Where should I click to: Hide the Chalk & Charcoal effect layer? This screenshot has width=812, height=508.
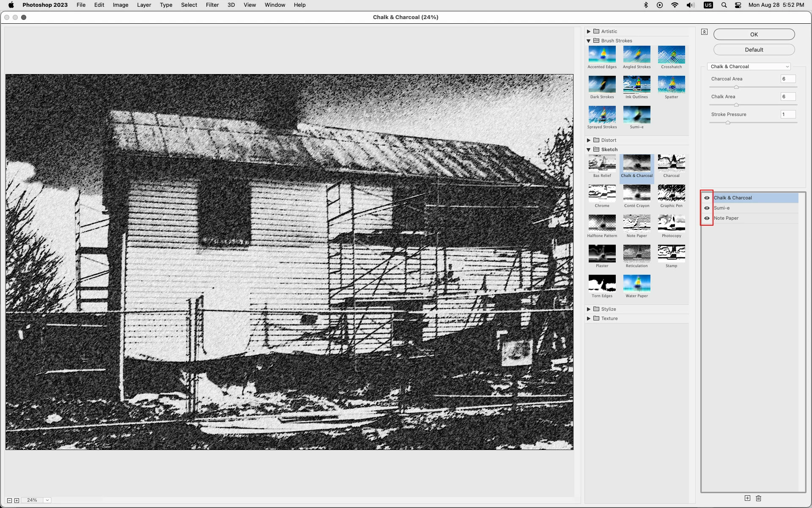pyautogui.click(x=707, y=198)
